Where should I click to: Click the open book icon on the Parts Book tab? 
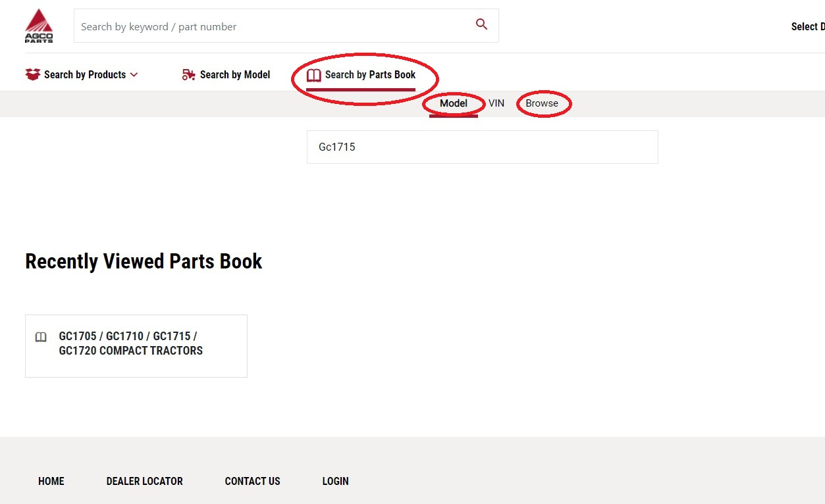click(x=314, y=75)
